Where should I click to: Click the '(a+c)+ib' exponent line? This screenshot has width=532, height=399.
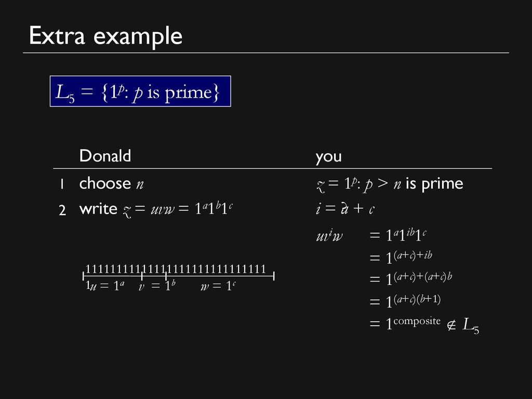(401, 257)
